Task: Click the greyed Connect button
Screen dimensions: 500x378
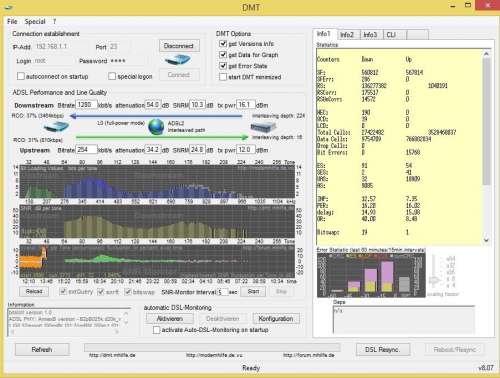Action: [179, 75]
